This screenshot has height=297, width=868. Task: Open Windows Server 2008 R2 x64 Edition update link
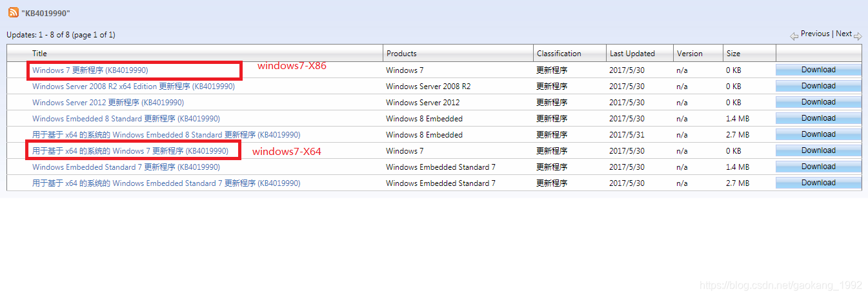tap(134, 86)
